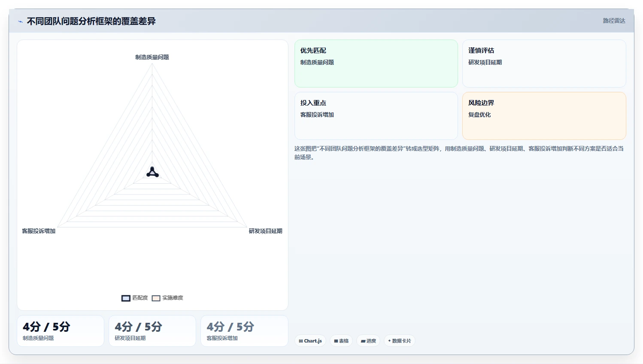Select the 进度 tag
This screenshot has width=643, height=364.
(368, 341)
